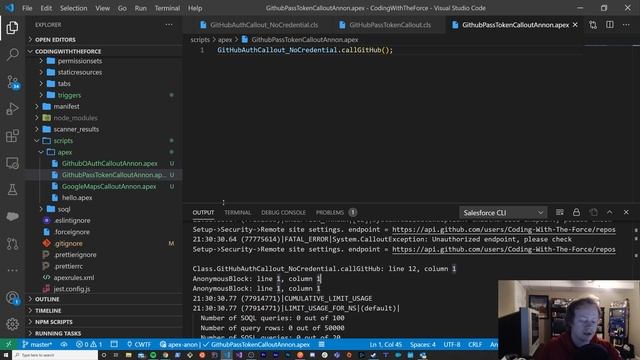The height and width of the screenshot is (360, 640).
Task: Expand the Outline section
Action: click(104, 299)
